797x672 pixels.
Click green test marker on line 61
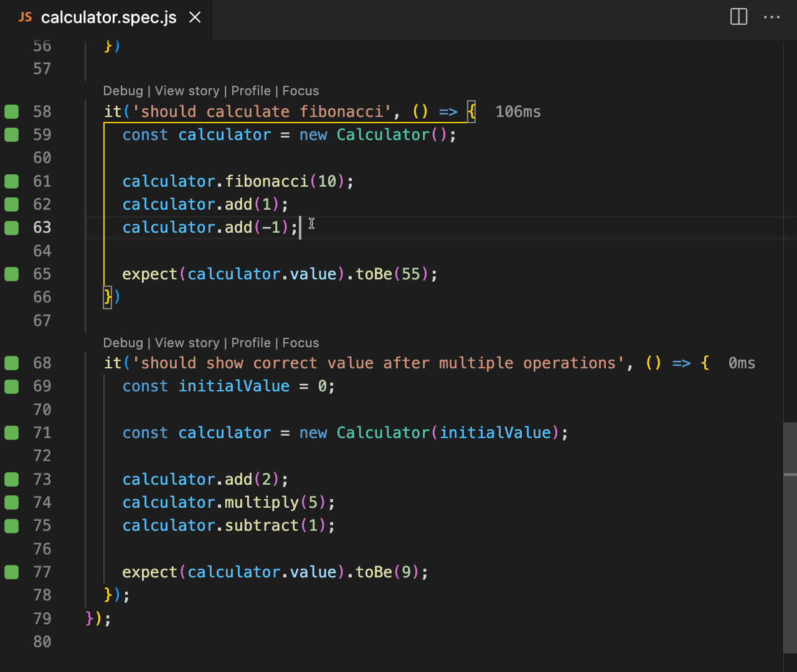(12, 181)
